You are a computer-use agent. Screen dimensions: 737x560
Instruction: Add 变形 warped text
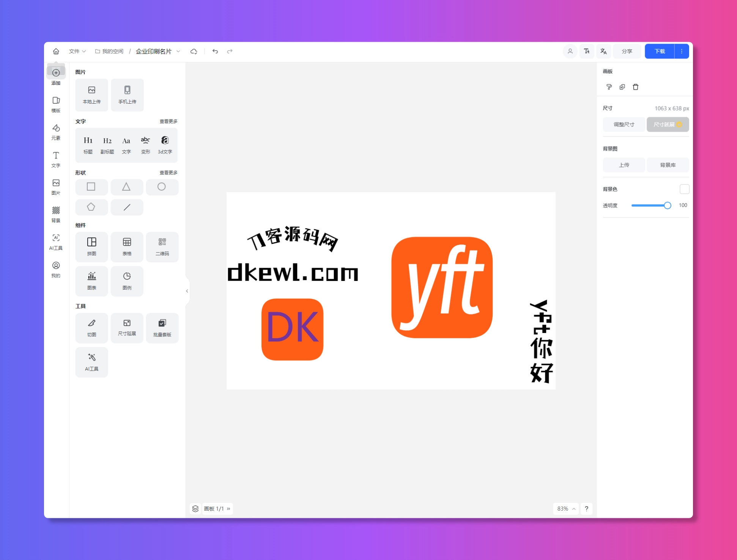pos(145,145)
